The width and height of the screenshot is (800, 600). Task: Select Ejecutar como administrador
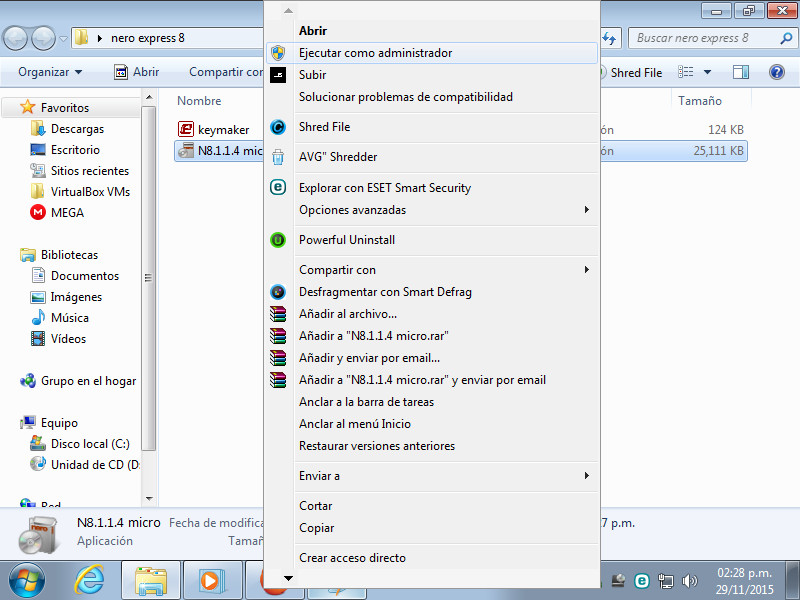point(431,53)
